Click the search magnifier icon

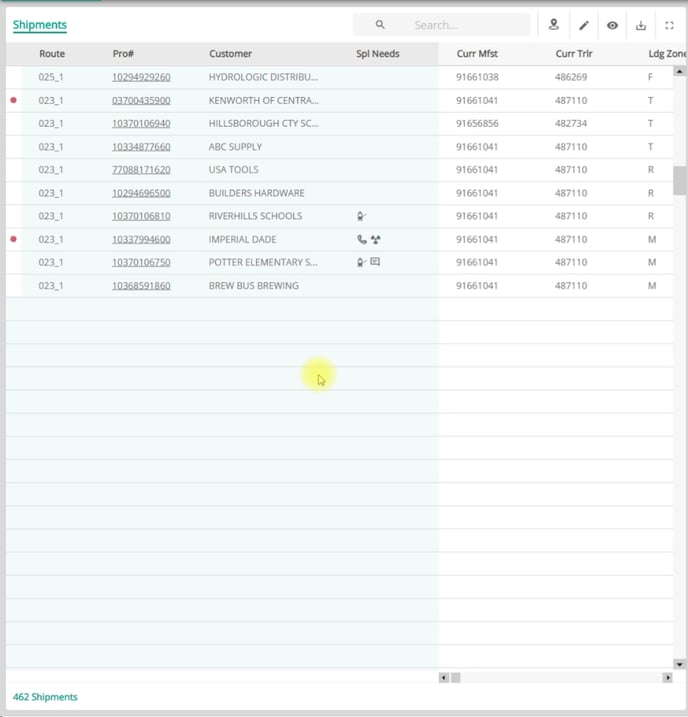pos(380,25)
